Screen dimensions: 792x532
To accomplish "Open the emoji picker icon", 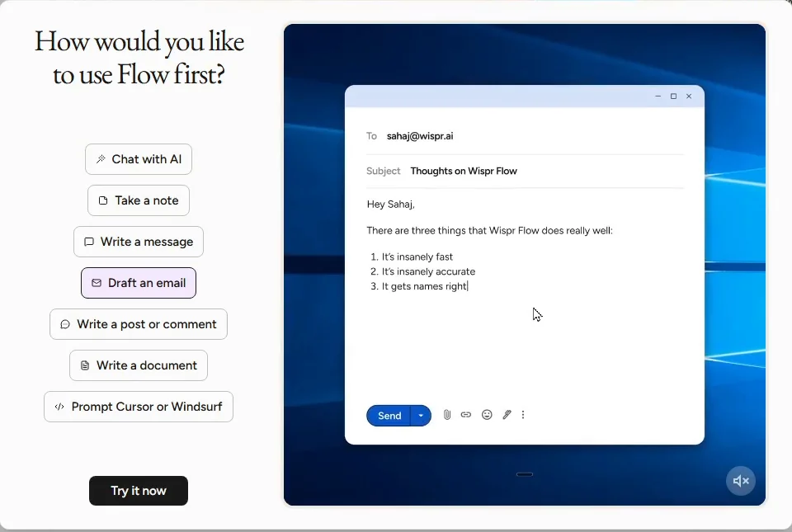I will tap(487, 415).
